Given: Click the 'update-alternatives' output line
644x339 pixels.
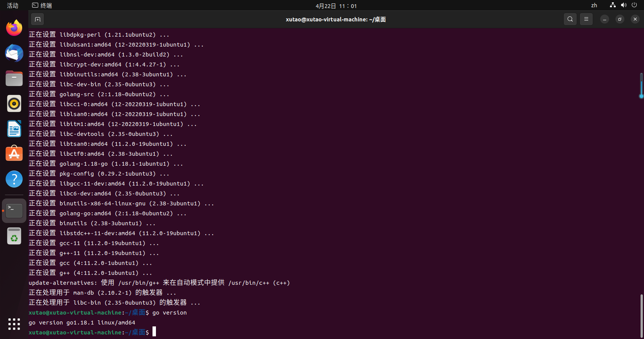Looking at the screenshot, I should [x=159, y=282].
